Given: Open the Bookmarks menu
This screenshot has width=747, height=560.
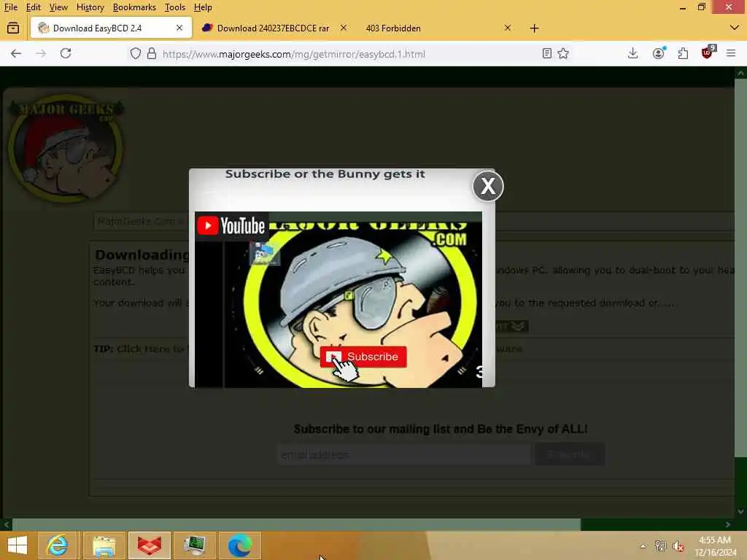Looking at the screenshot, I should click(134, 7).
